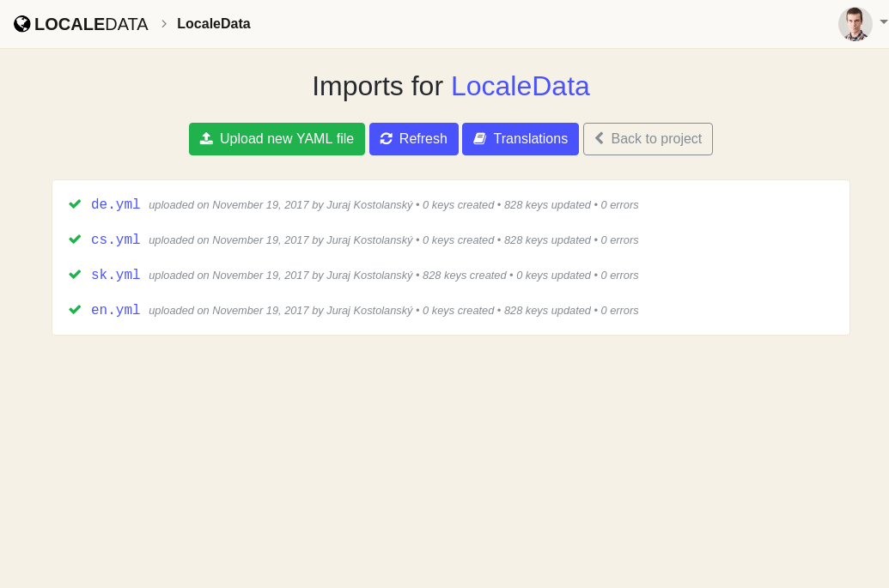The image size is (889, 588).
Task: Open the cs.yml import link
Action: pyautogui.click(x=116, y=239)
